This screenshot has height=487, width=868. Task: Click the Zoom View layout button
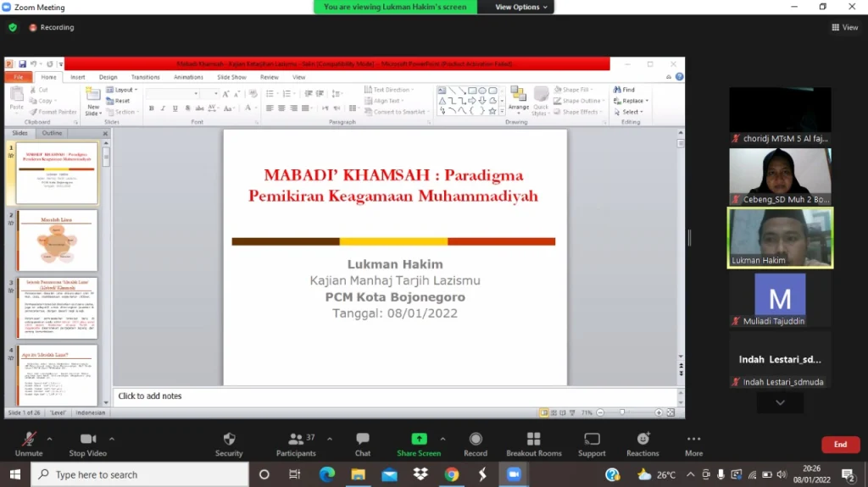point(845,27)
